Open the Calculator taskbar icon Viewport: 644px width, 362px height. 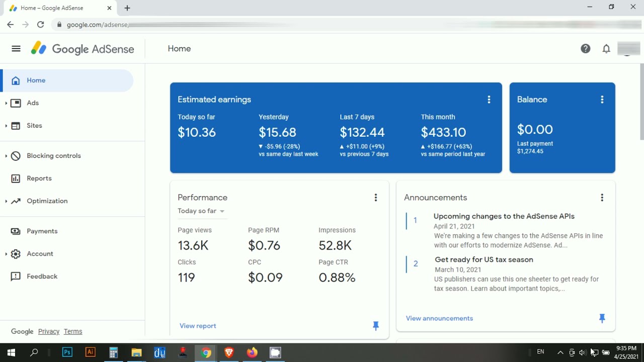pos(113,352)
